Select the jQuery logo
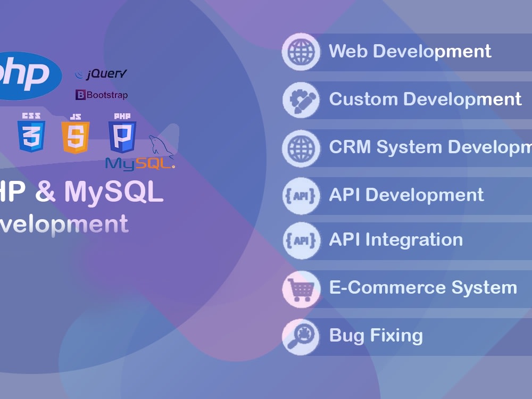Viewport: 532px width, 399px height. click(x=101, y=73)
